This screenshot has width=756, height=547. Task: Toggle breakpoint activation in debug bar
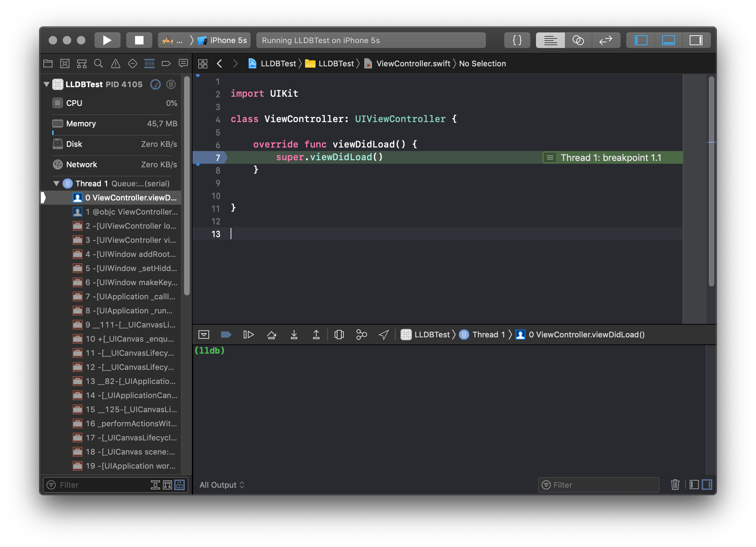226,335
